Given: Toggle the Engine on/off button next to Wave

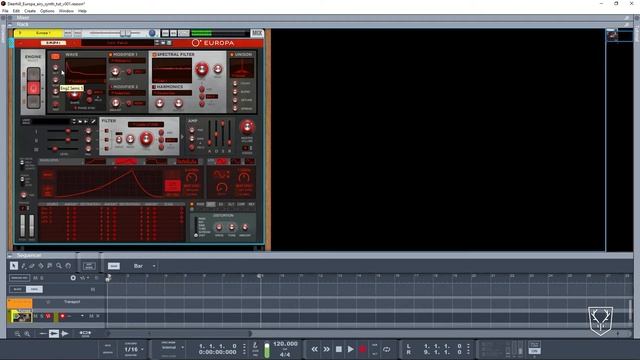Looking at the screenshot, I should point(56,56).
